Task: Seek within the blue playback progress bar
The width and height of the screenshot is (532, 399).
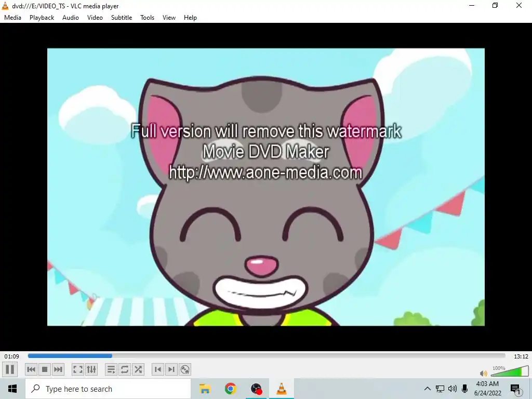Action: pyautogui.click(x=267, y=356)
